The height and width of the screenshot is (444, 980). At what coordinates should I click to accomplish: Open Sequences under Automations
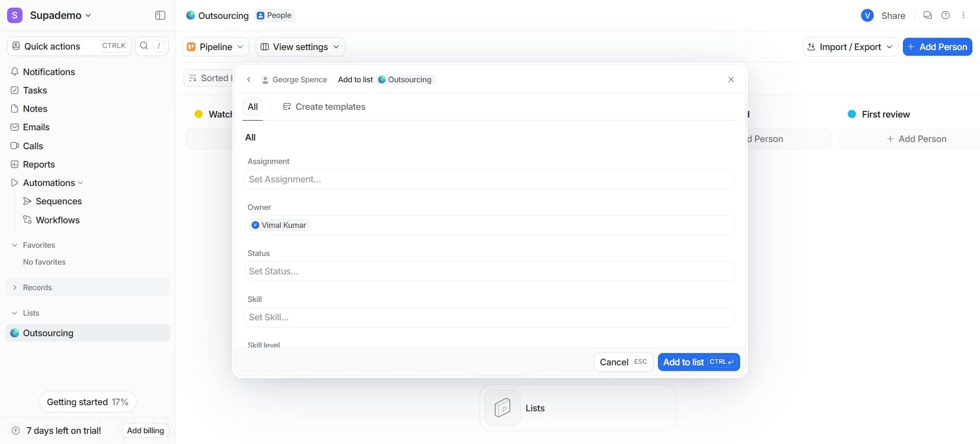point(59,201)
